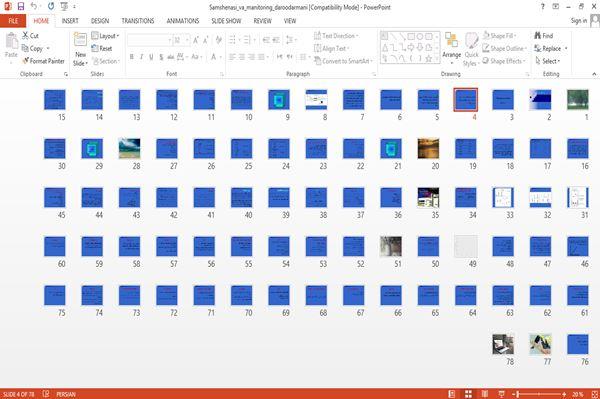Select slide thumbnail 51

[391, 246]
